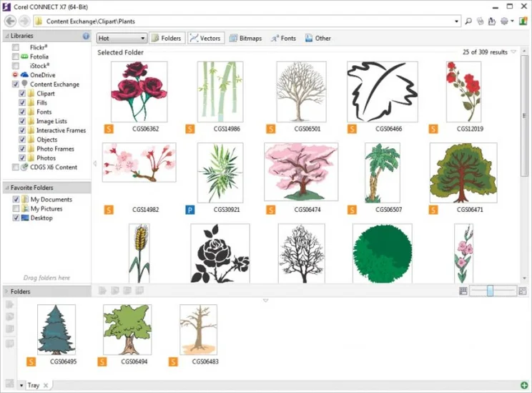Click the blue P badge under CGS30921
532x393 pixels.
coord(190,210)
